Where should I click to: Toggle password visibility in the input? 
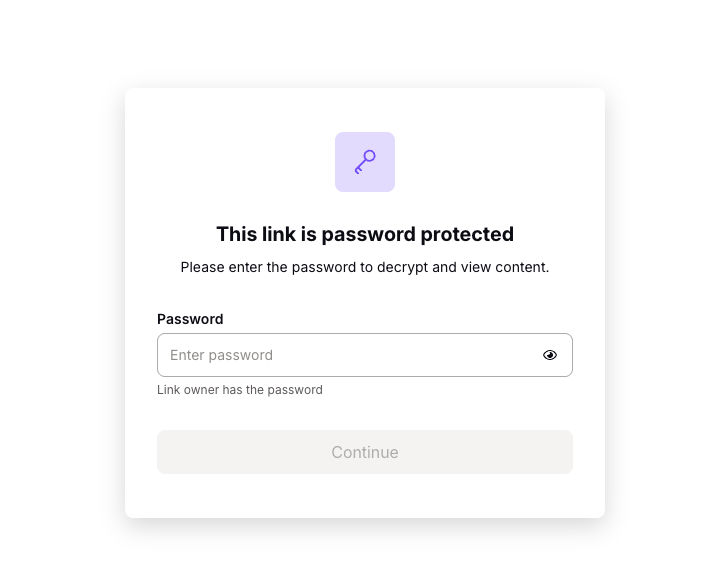click(x=550, y=355)
